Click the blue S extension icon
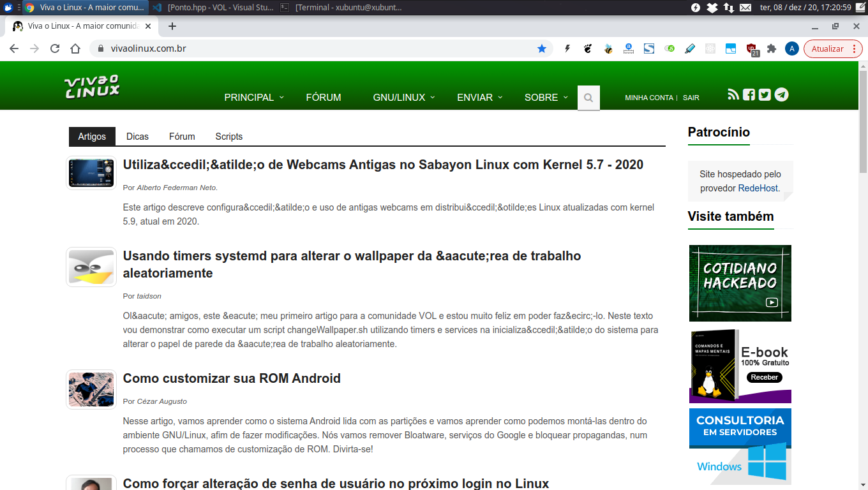 (x=649, y=48)
